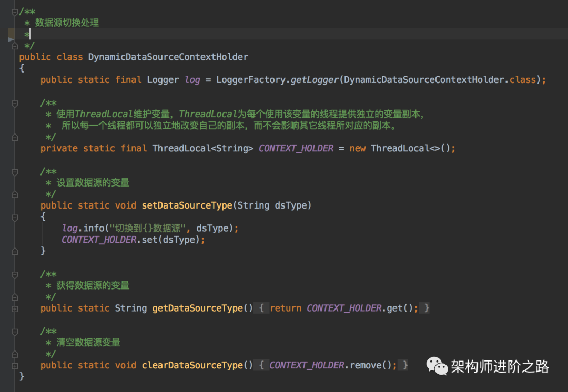Click method name 'setDataSourceType'

(187, 205)
